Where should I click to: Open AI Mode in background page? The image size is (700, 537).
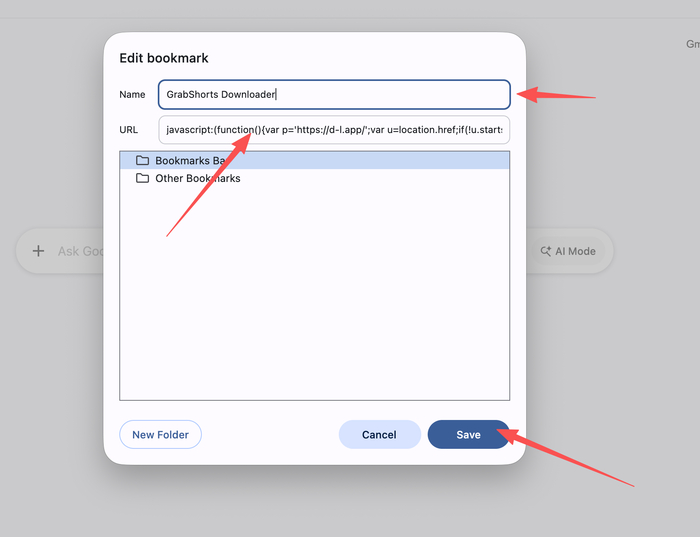pyautogui.click(x=568, y=251)
